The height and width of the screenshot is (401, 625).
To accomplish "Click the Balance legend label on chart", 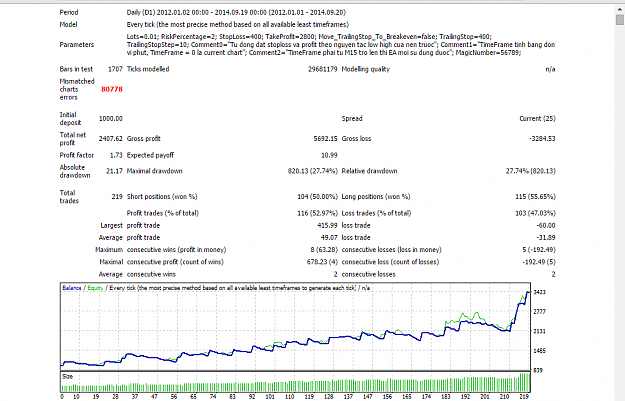I will 72,288.
